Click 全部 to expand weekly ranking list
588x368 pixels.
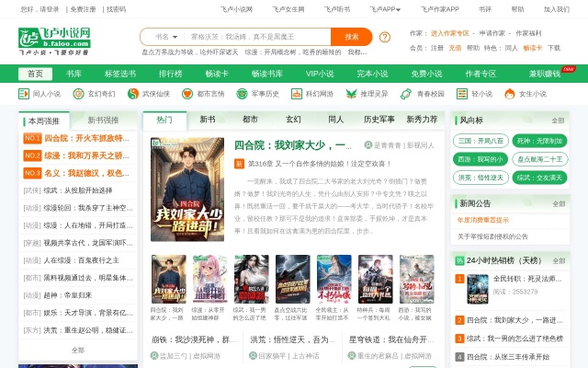[77, 351]
